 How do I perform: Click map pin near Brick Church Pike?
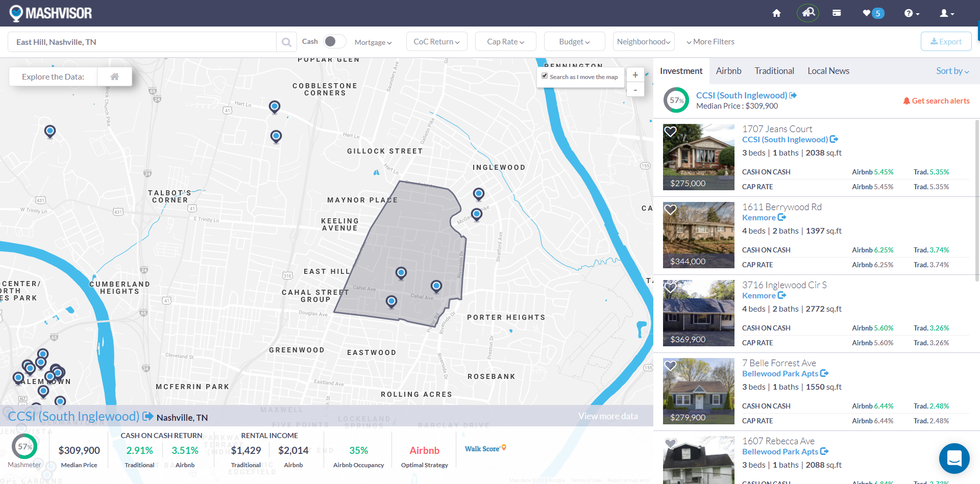pos(50,132)
